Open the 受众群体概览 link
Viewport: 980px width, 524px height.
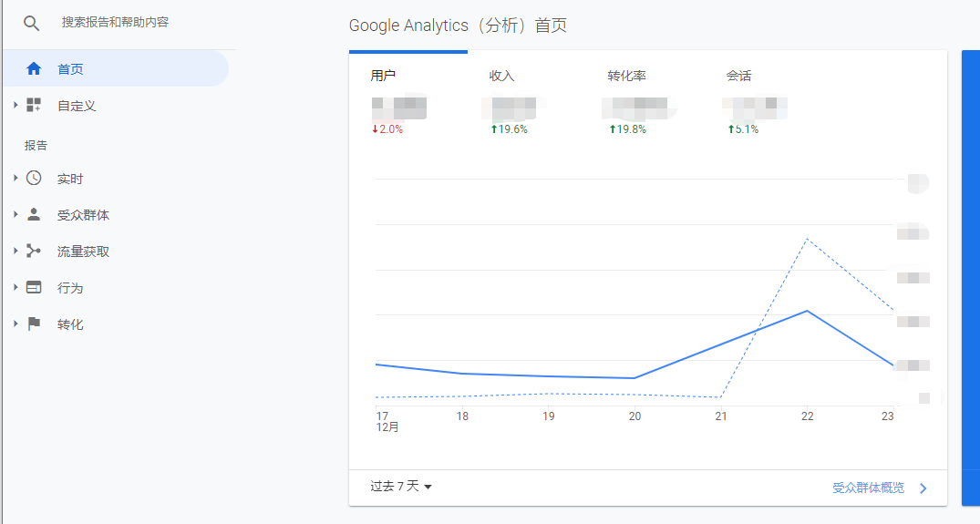click(868, 488)
